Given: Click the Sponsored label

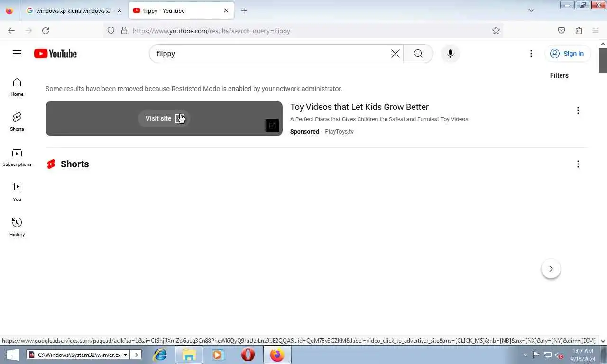Looking at the screenshot, I should pyautogui.click(x=304, y=132).
